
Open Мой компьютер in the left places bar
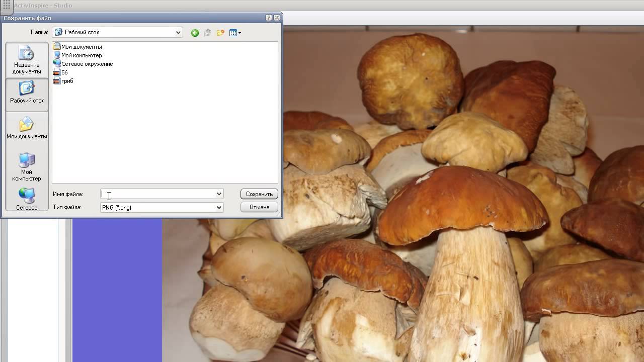27,167
